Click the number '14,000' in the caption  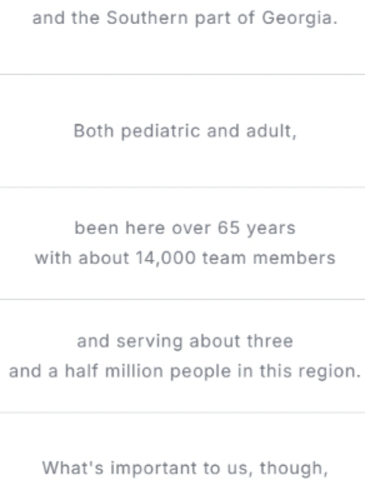[x=166, y=258]
